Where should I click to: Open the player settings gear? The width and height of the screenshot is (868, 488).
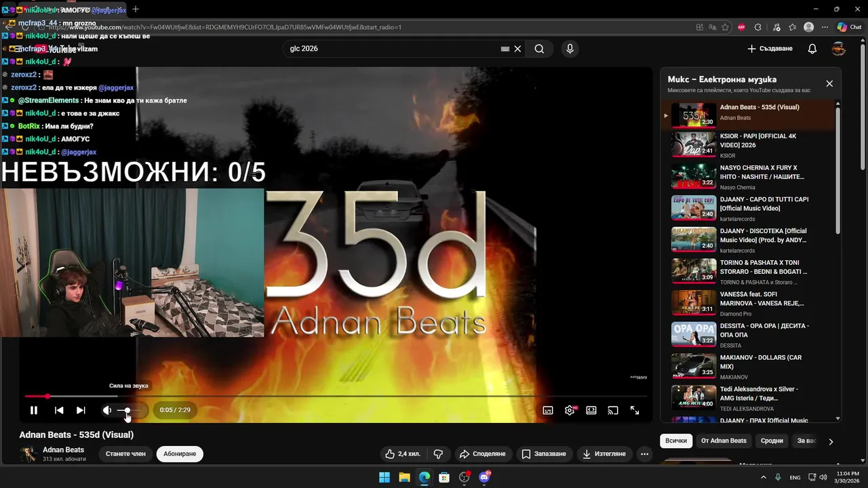(x=570, y=410)
